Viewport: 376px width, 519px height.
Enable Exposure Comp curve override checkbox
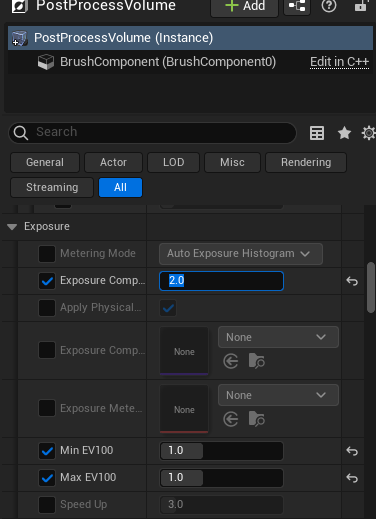(x=47, y=350)
